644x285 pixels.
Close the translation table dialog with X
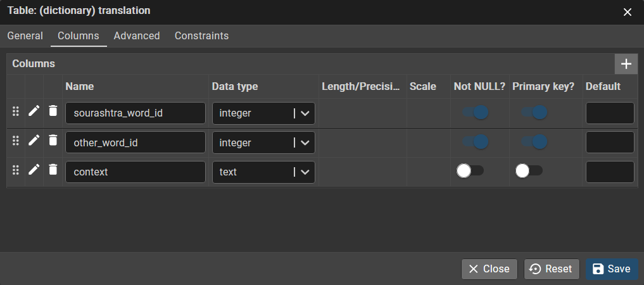[x=627, y=12]
